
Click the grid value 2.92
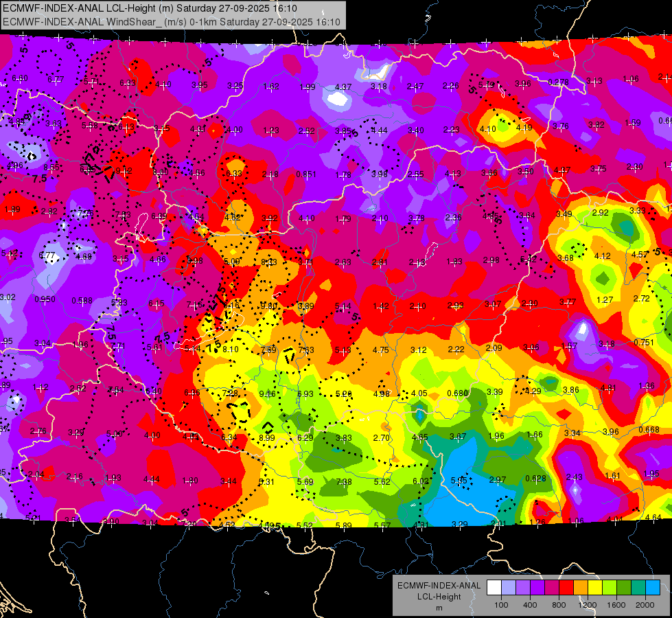click(x=601, y=213)
